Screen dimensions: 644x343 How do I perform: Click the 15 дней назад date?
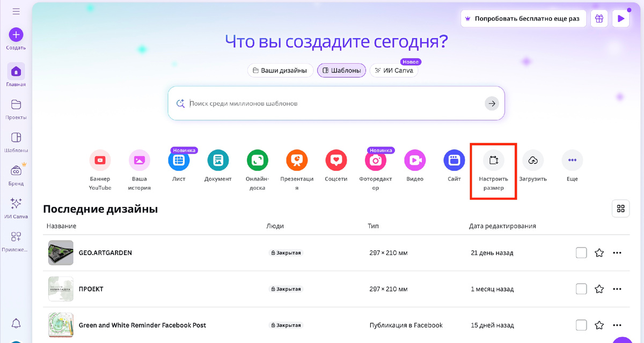point(492,325)
